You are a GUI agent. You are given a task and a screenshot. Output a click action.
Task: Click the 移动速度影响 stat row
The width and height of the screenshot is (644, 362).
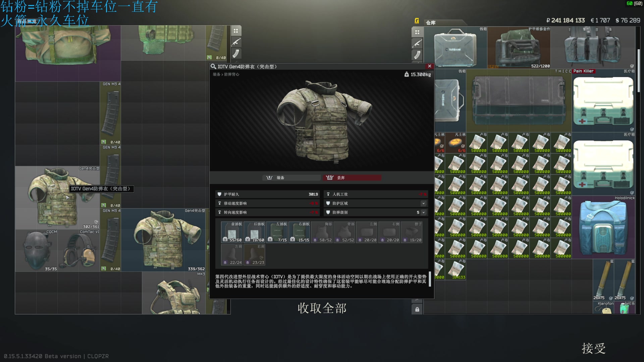[267, 203]
